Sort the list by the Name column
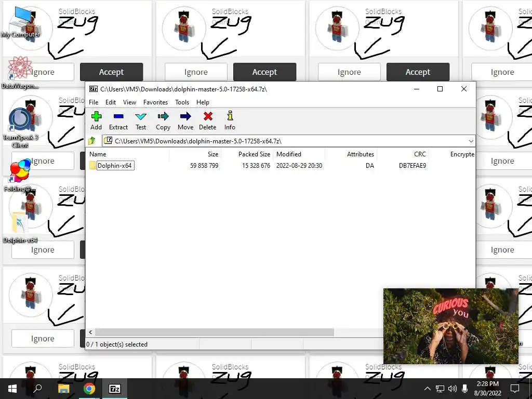Screen dimensions: 532x399 pos(128,154)
